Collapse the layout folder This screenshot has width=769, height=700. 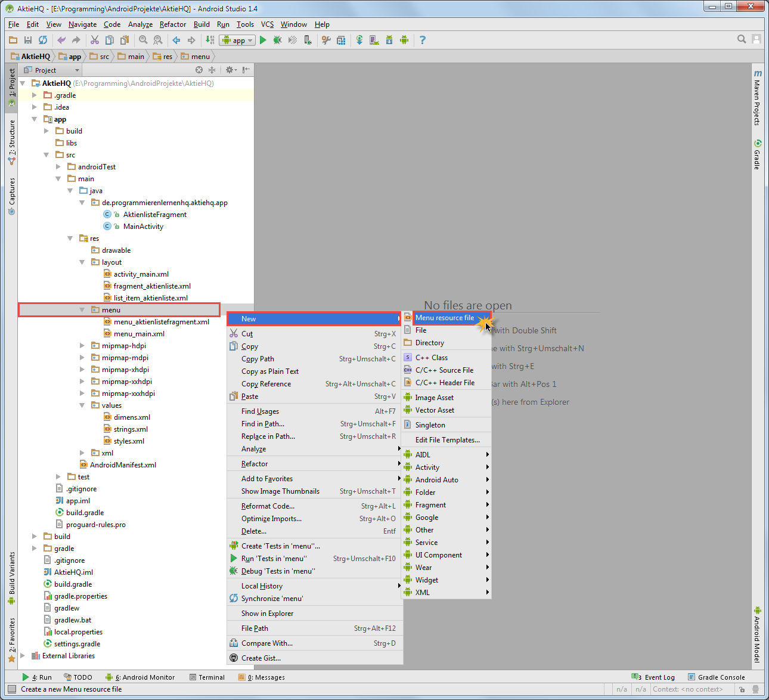point(82,262)
